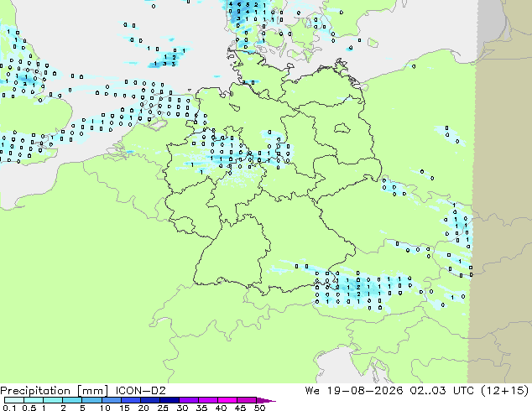
Task: Click the 25–30 mm dark blue swatch
Action: (169, 400)
